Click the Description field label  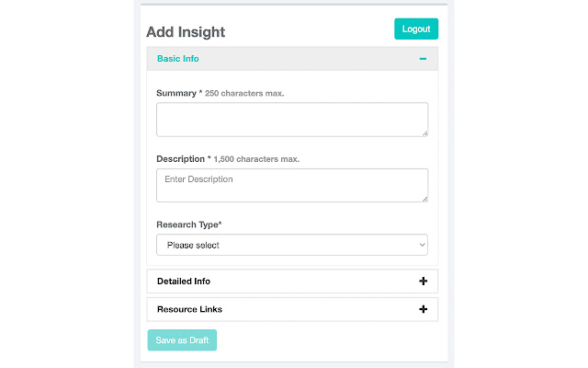pos(180,159)
